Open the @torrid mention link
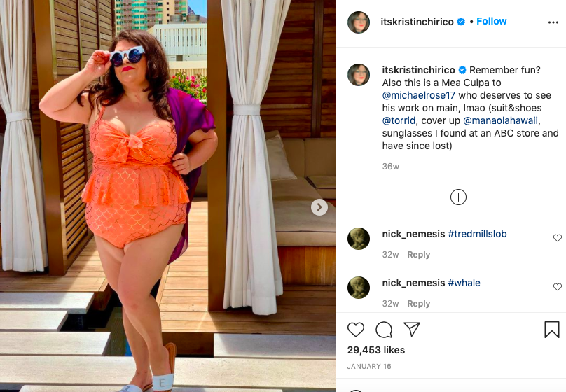566x392 pixels. point(399,120)
